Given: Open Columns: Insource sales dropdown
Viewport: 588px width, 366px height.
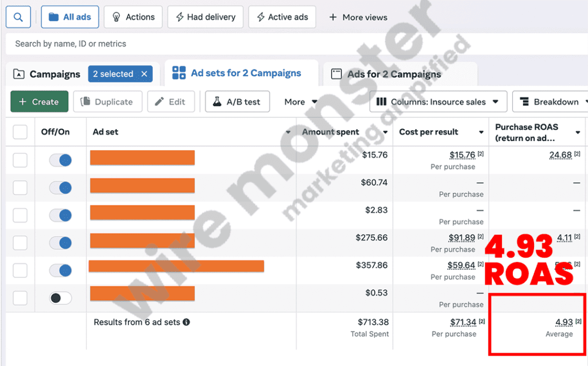Looking at the screenshot, I should click(x=438, y=102).
